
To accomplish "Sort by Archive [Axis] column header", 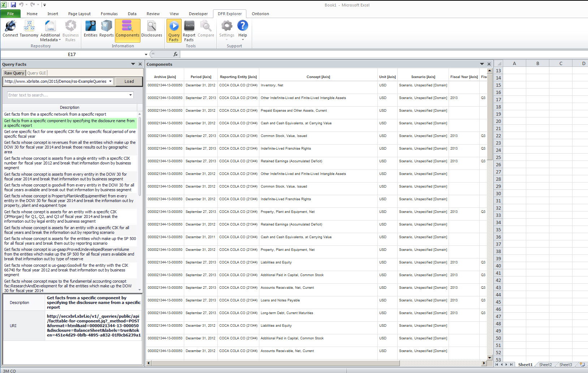I will (165, 77).
